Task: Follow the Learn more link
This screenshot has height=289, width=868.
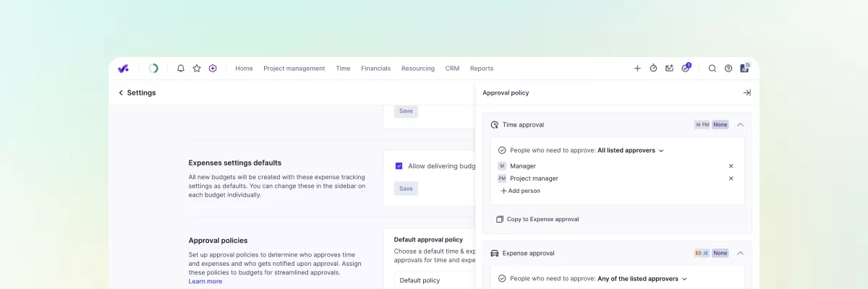Action: [x=205, y=282]
